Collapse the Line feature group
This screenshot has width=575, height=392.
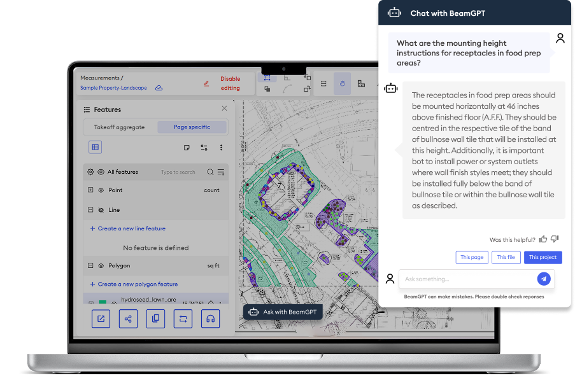(x=91, y=210)
